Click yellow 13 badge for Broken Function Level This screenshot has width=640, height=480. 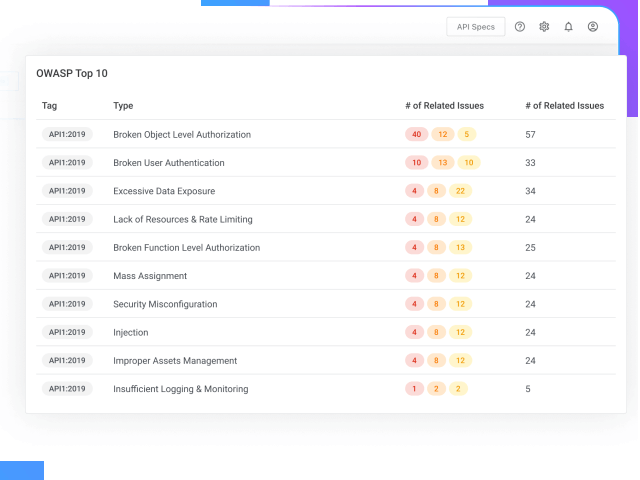point(460,247)
